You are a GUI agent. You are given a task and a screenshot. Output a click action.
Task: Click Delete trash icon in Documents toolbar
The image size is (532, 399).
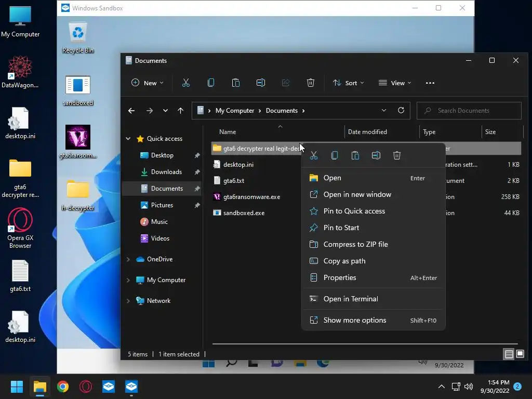pyautogui.click(x=311, y=83)
